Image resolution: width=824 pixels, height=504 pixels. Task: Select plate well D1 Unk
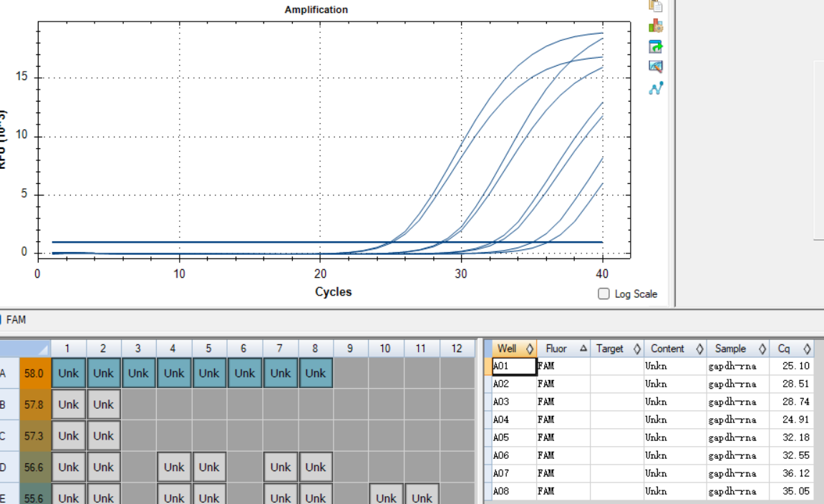click(x=68, y=467)
